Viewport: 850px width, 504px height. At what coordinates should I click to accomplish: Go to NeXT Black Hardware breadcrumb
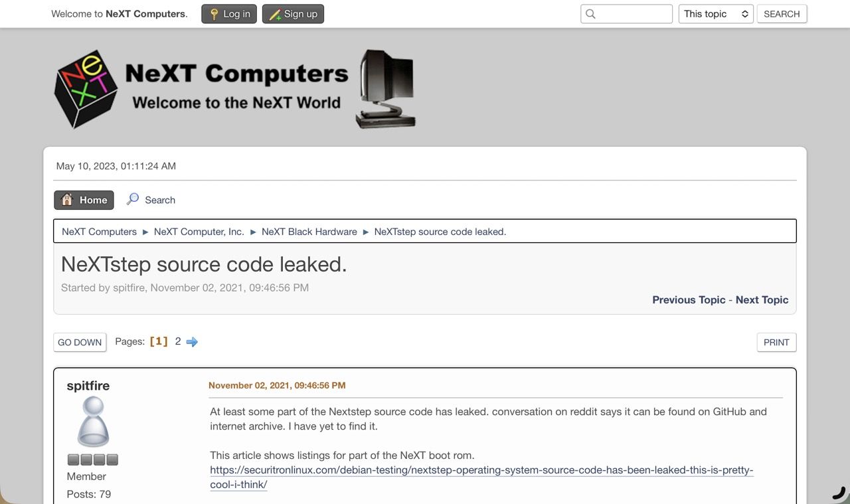(309, 232)
